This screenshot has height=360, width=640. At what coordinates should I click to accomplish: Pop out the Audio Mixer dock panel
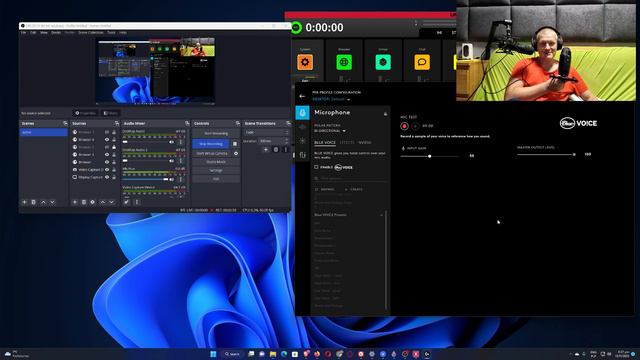(187, 123)
